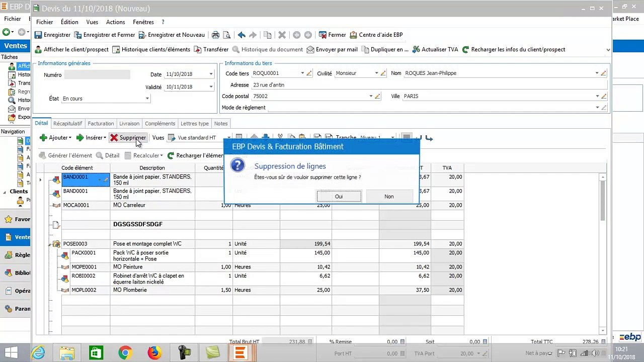Screen dimensions: 644x362
Task: Open Internet Explorer from the taskbar
Action: (x=38, y=353)
